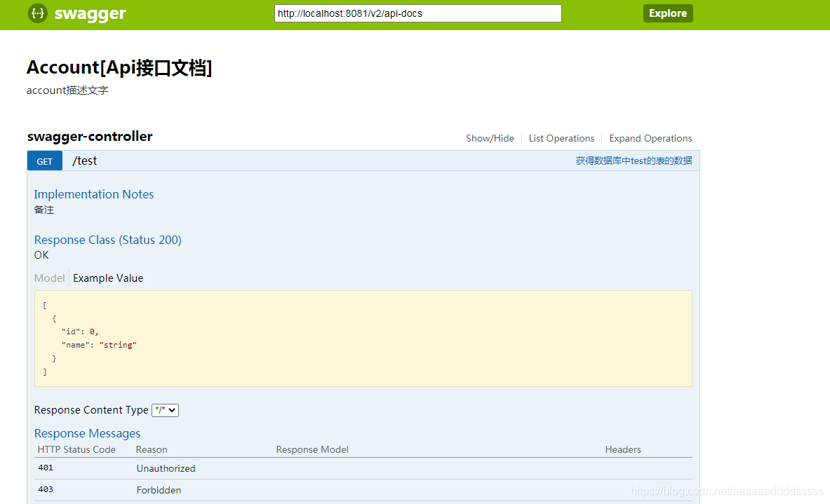Click the 401 status code cell
Viewport: 830px width, 504px height.
click(x=46, y=468)
